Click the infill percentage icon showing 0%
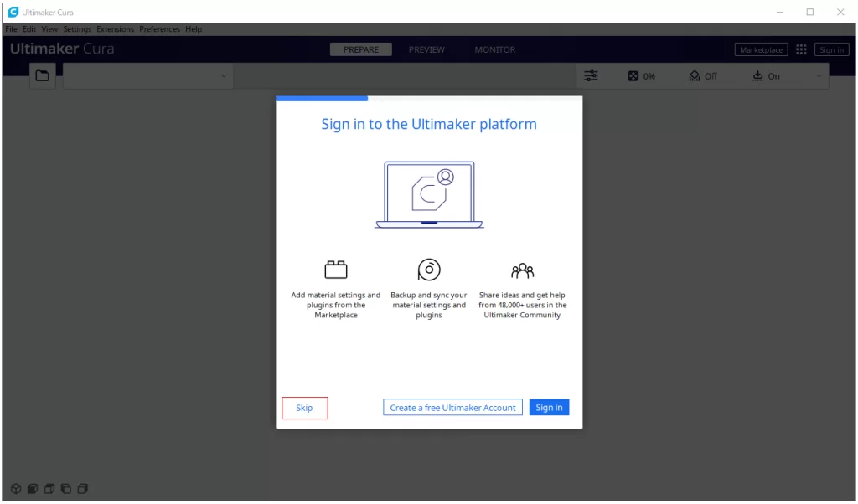Image resolution: width=858 pixels, height=504 pixels. coord(633,76)
